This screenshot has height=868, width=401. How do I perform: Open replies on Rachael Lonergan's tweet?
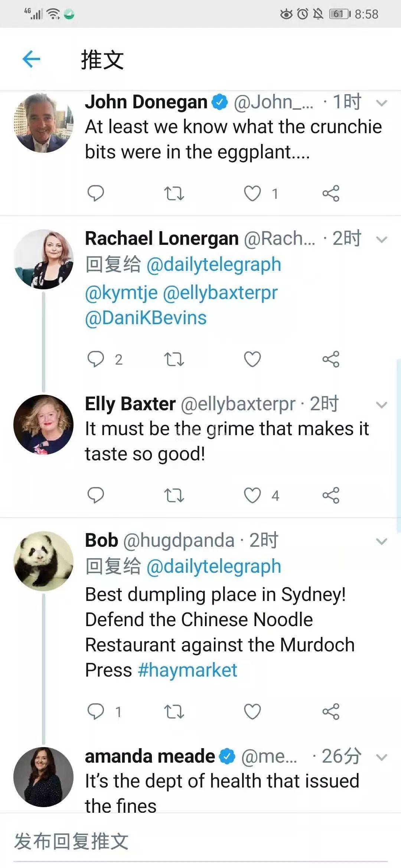pyautogui.click(x=95, y=359)
